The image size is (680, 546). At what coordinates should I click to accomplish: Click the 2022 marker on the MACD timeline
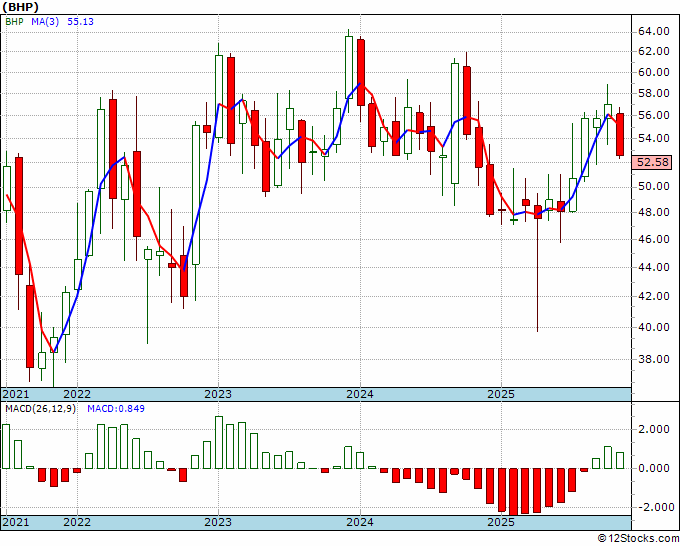pos(77,522)
